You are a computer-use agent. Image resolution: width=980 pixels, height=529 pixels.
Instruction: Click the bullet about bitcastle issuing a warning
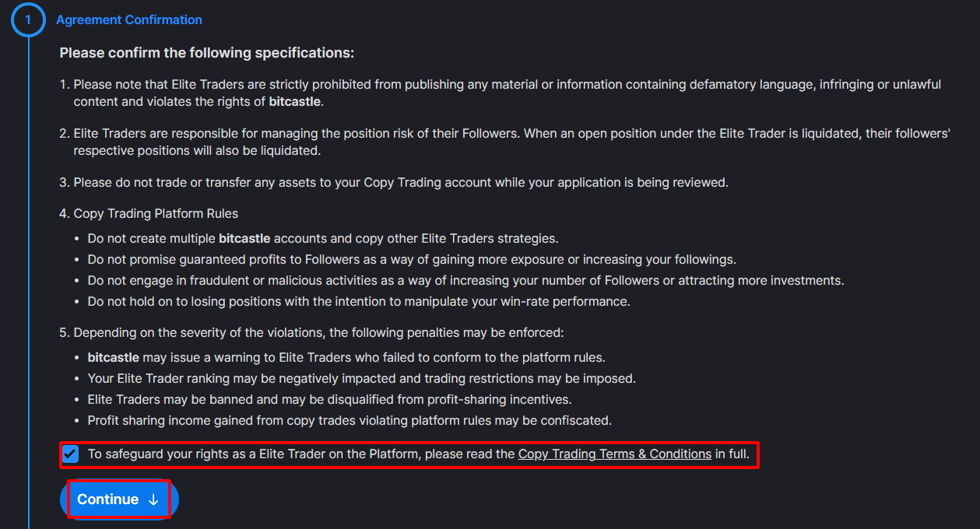pos(346,358)
